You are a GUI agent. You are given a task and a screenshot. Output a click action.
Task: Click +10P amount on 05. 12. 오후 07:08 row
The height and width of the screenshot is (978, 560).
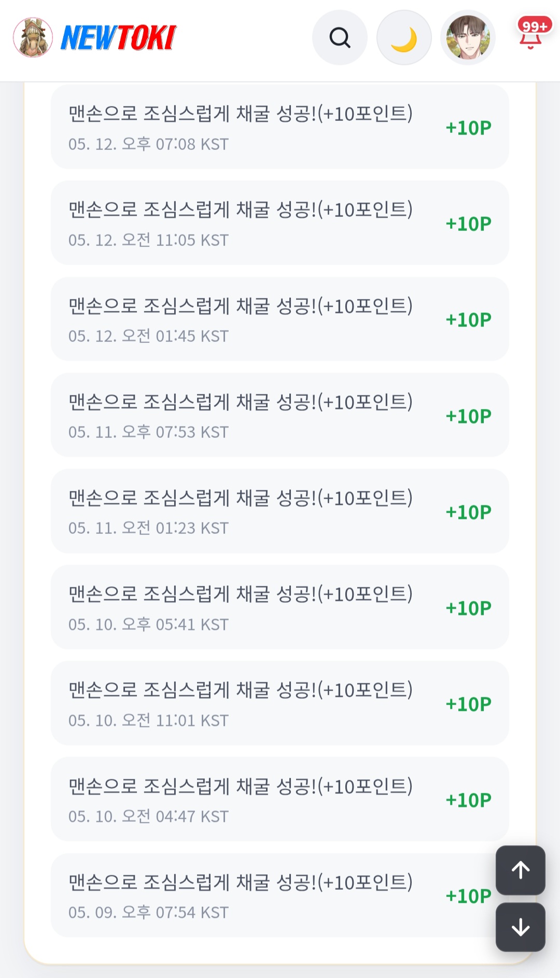click(x=468, y=128)
